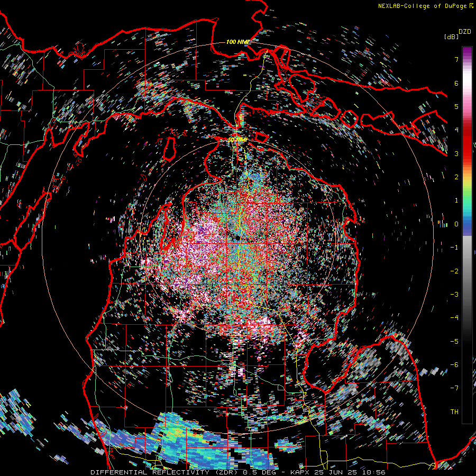Viewport: 476px width, 476px height.
Task: Click the "-2" value on color scale
Action: pos(454,271)
